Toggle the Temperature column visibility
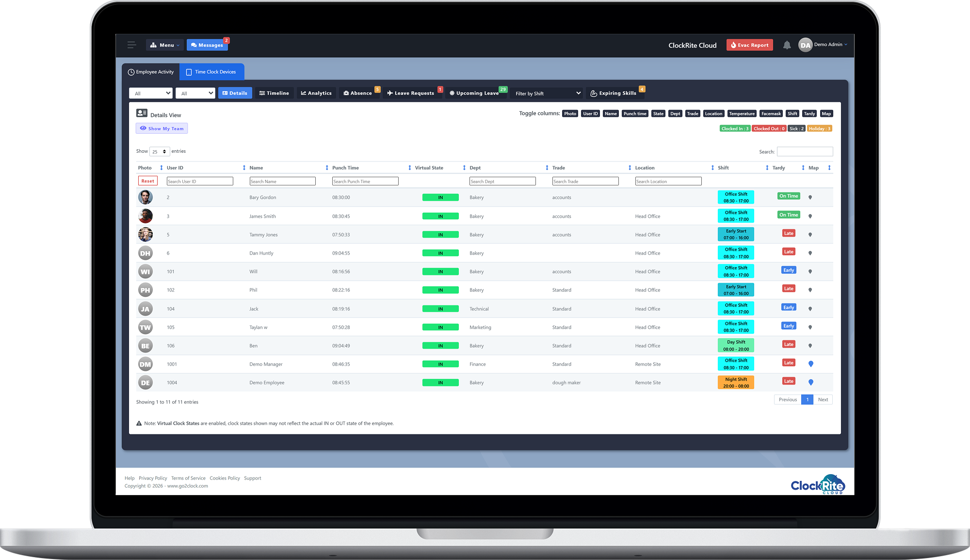Screen dimensions: 970x560 (742, 114)
